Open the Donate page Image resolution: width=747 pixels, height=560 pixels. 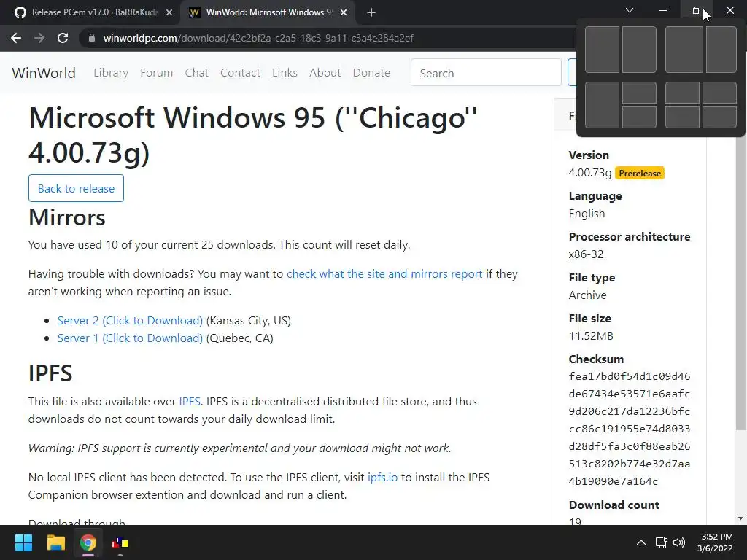tap(371, 73)
